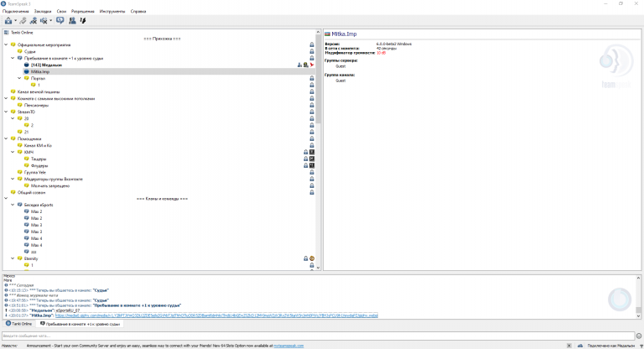The height and width of the screenshot is (349, 644).
Task: Click the dark badge icon on the Флудеры row
Action: (312, 165)
